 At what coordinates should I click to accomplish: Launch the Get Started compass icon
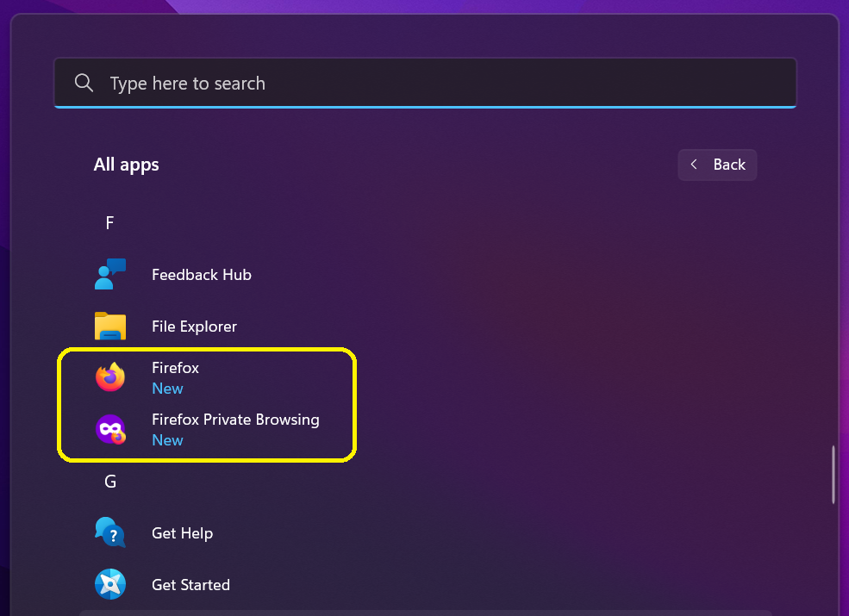110,584
